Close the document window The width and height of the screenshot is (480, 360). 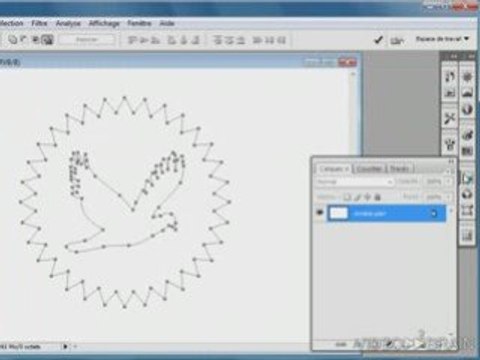[347, 62]
